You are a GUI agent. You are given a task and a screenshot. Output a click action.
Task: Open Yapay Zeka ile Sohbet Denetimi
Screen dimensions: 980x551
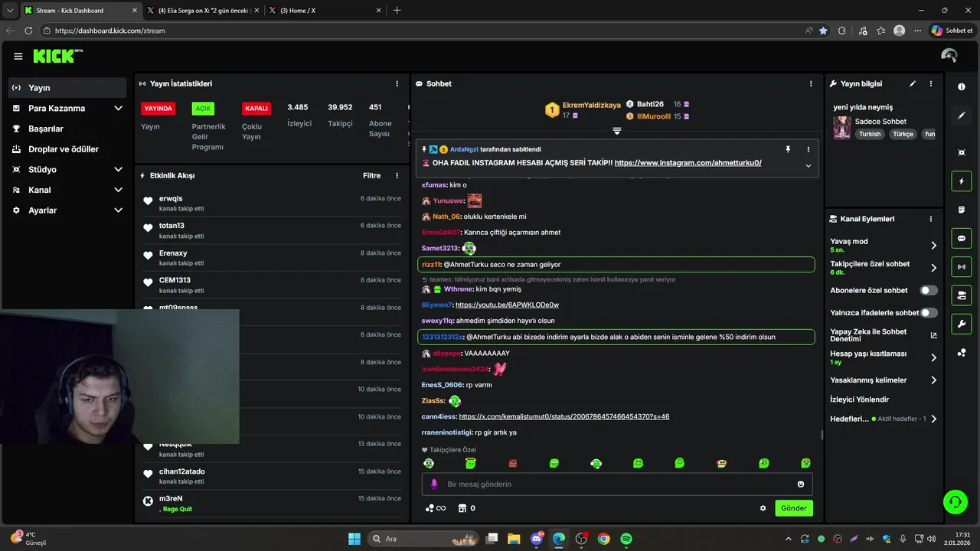click(884, 335)
